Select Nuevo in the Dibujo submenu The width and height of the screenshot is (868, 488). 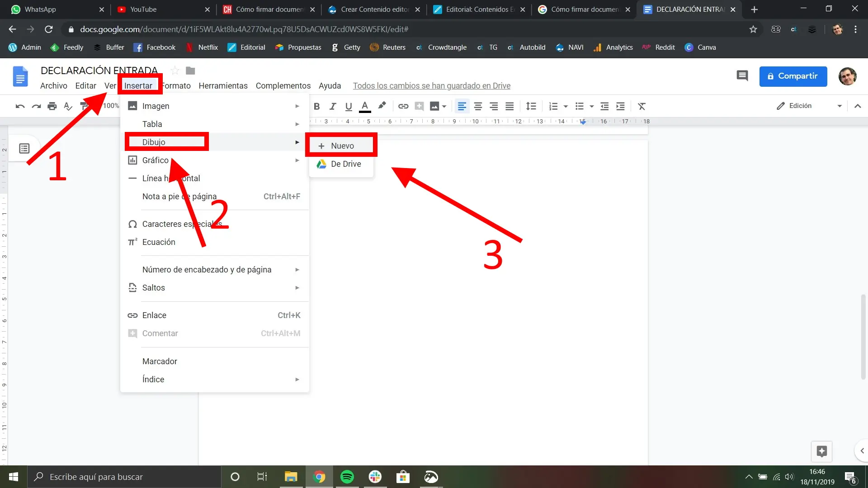342,145
